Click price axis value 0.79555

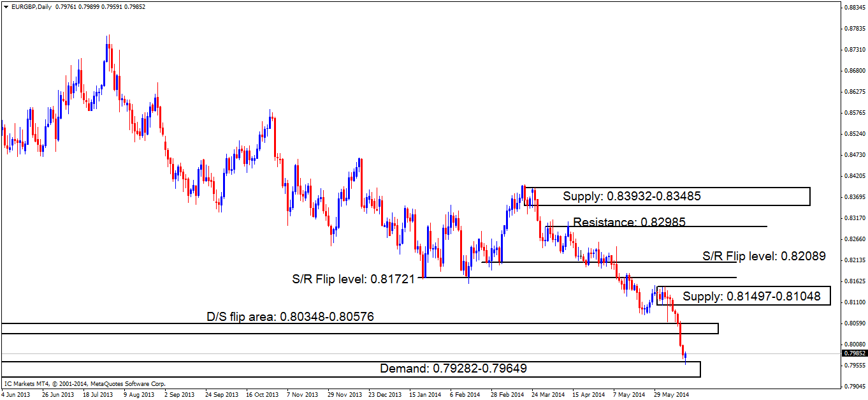click(854, 366)
